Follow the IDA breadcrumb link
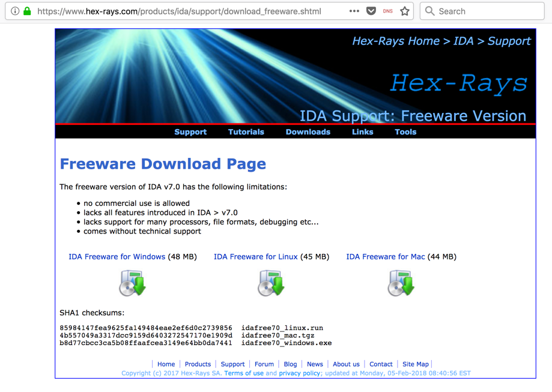This screenshot has height=392, width=552. pyautogui.click(x=463, y=41)
